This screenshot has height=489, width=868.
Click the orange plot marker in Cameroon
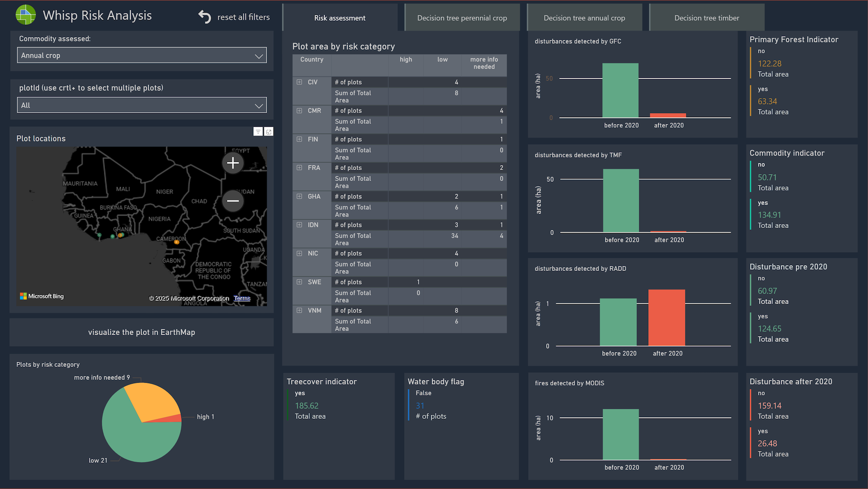coord(177,242)
